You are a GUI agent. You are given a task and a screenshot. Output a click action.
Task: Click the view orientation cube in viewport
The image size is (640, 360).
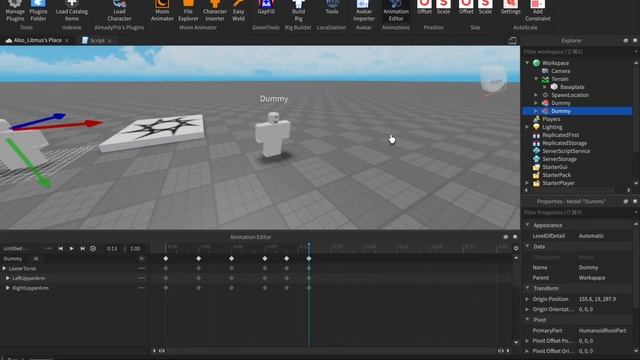pos(494,79)
